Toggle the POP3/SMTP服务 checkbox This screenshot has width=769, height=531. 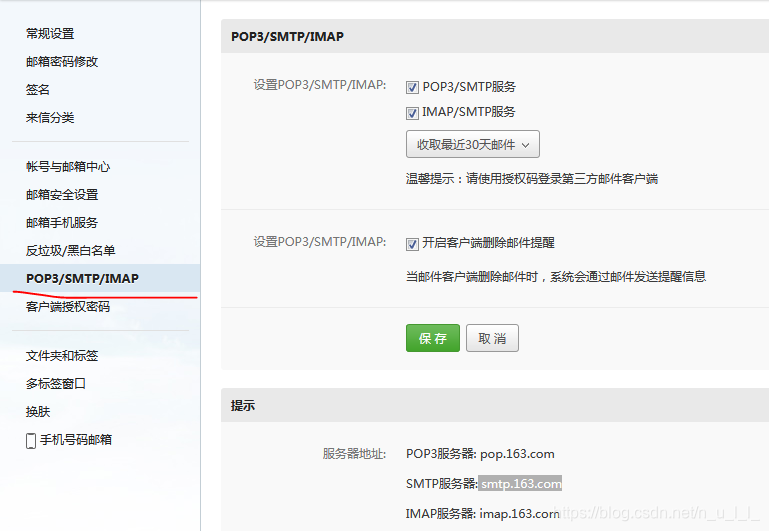click(x=412, y=88)
